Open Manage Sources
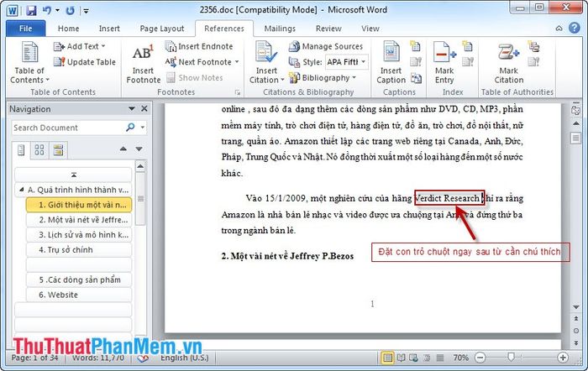This screenshot has width=588, height=371. [x=326, y=46]
